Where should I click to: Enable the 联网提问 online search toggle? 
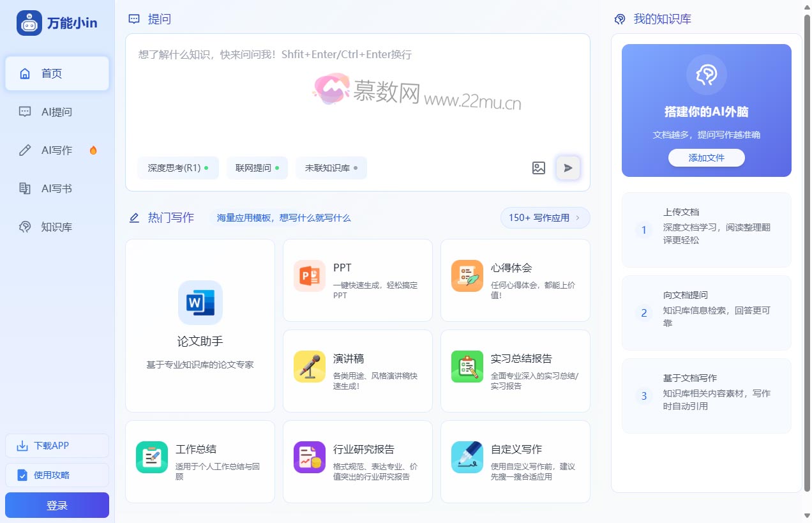coord(257,168)
